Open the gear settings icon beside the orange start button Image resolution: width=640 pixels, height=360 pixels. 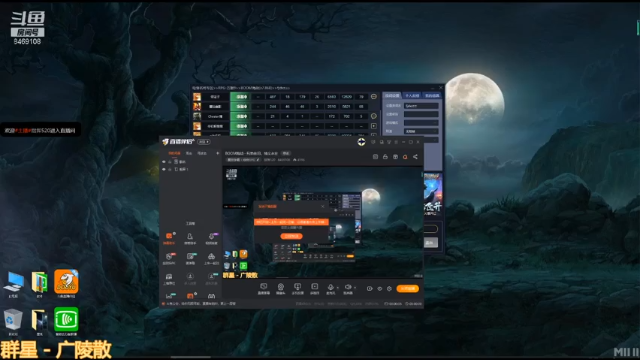[x=389, y=289]
